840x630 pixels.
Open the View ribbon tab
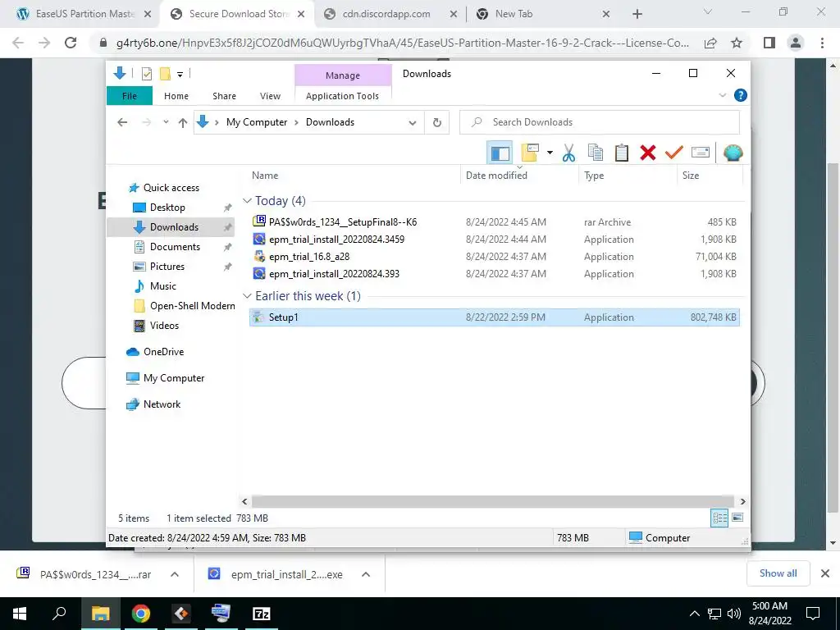click(x=270, y=96)
